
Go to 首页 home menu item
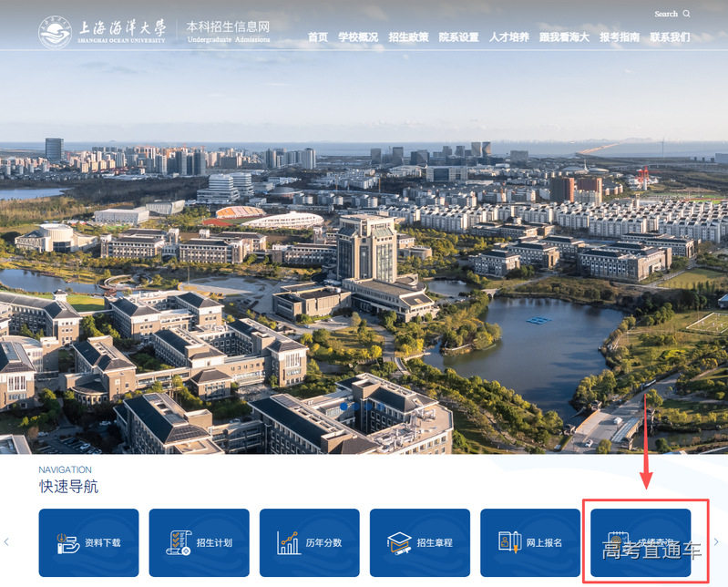317,37
